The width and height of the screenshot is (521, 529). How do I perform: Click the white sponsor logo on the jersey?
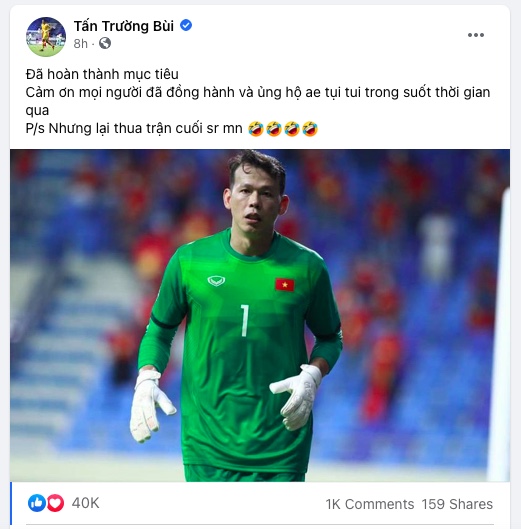click(216, 281)
